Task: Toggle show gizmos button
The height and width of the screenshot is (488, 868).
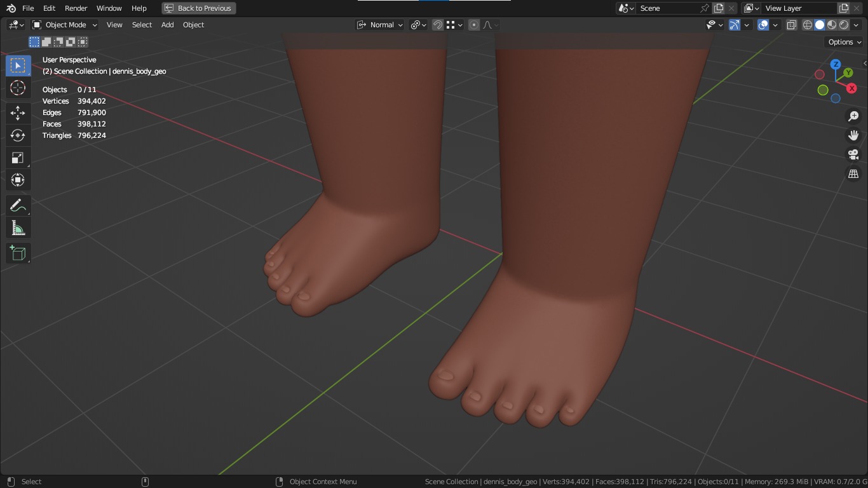Action: pos(735,25)
